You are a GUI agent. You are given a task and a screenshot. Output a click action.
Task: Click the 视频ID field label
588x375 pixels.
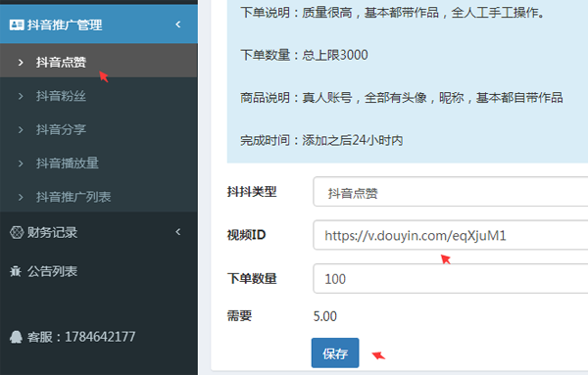246,235
